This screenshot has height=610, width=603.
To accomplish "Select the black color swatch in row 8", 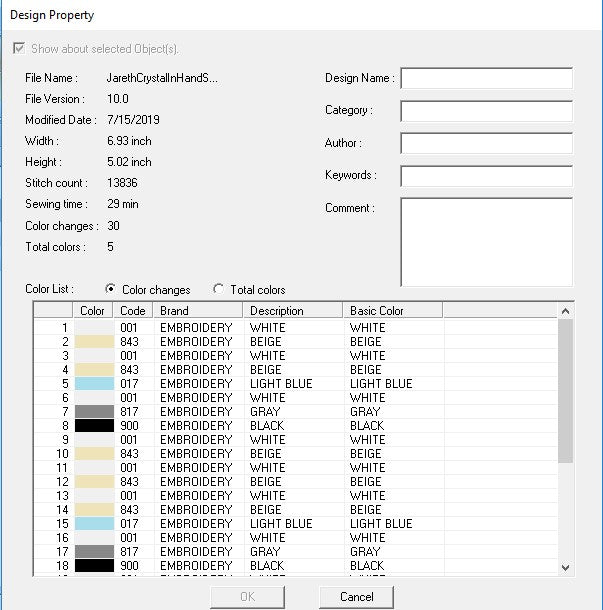I will [93, 426].
